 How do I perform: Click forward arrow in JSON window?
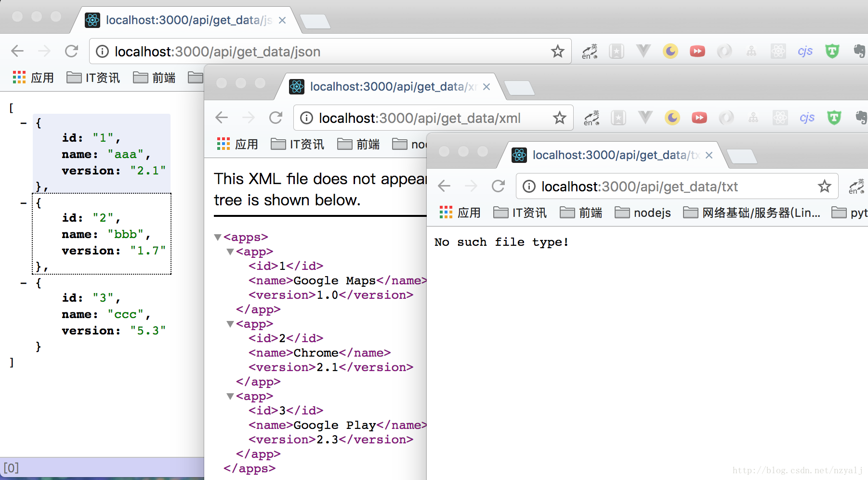[x=44, y=51]
